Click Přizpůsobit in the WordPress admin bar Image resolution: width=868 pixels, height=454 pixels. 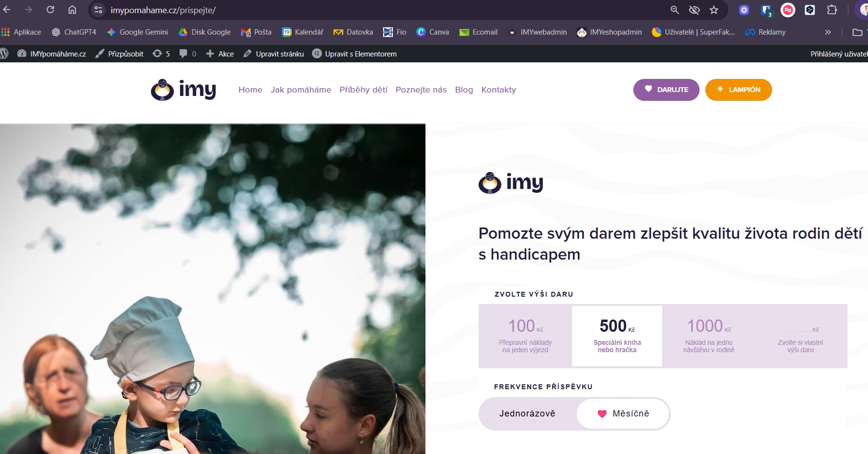pos(119,54)
